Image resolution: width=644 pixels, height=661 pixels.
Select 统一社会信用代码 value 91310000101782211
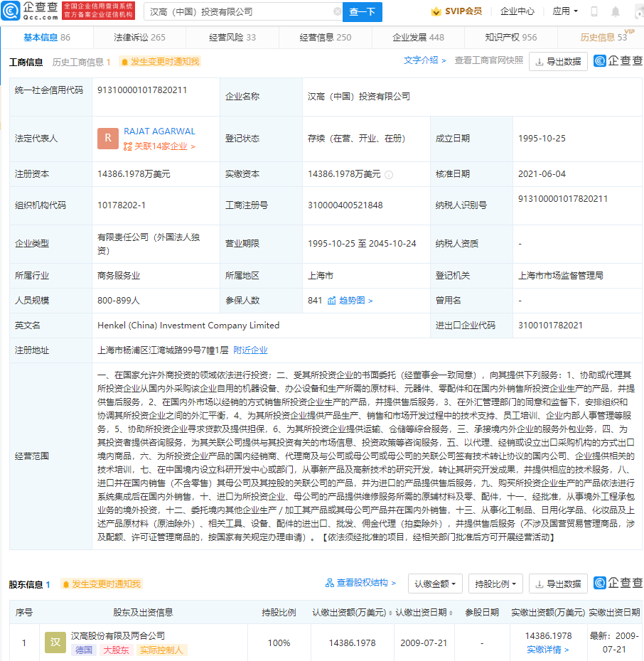[x=142, y=90]
